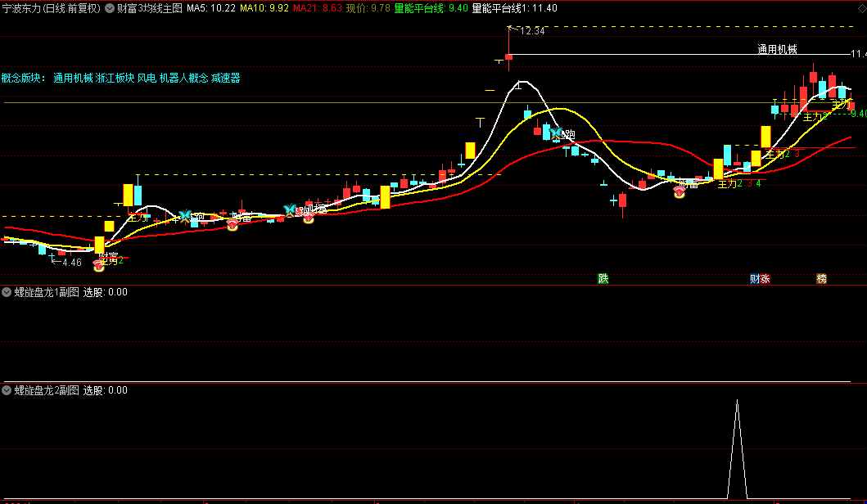
Task: Click 财富3均线主图 indicator name
Action: [149, 8]
